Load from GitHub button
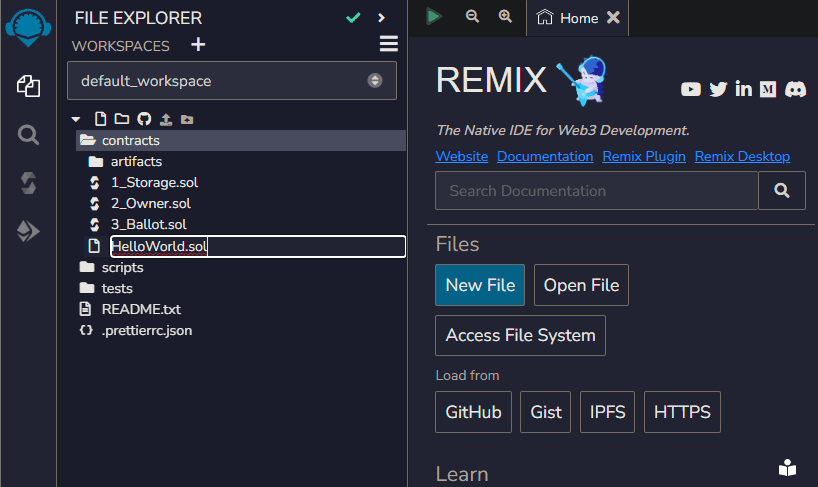 coord(473,412)
